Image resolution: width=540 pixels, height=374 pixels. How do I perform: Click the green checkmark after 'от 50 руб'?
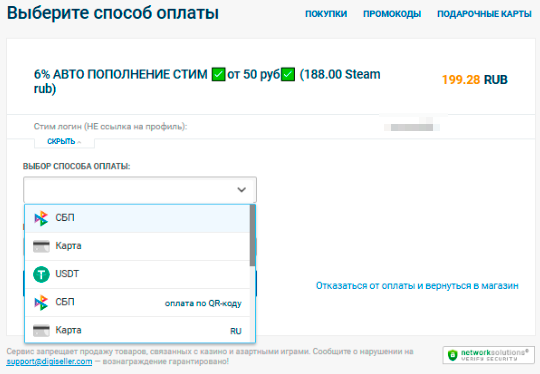[288, 74]
